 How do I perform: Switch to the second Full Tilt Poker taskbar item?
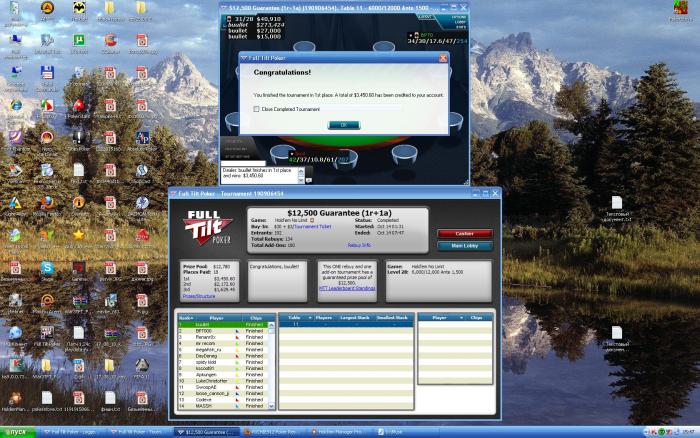tap(140, 432)
